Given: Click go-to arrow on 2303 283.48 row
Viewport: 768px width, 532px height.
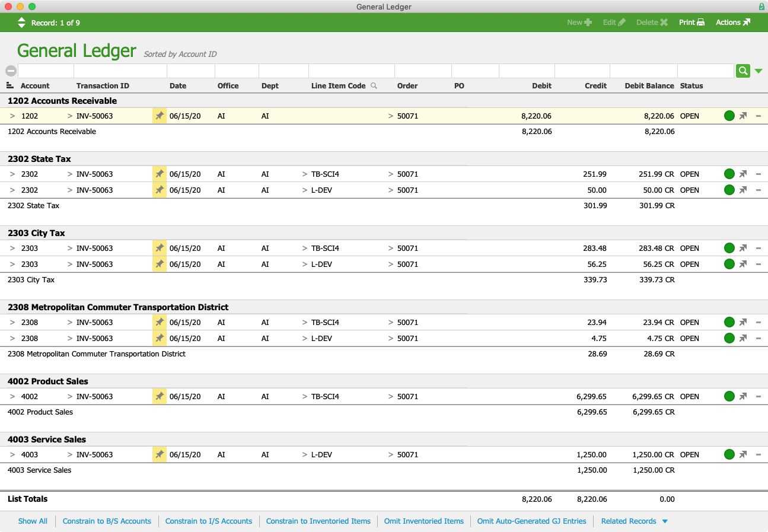Looking at the screenshot, I should (743, 249).
